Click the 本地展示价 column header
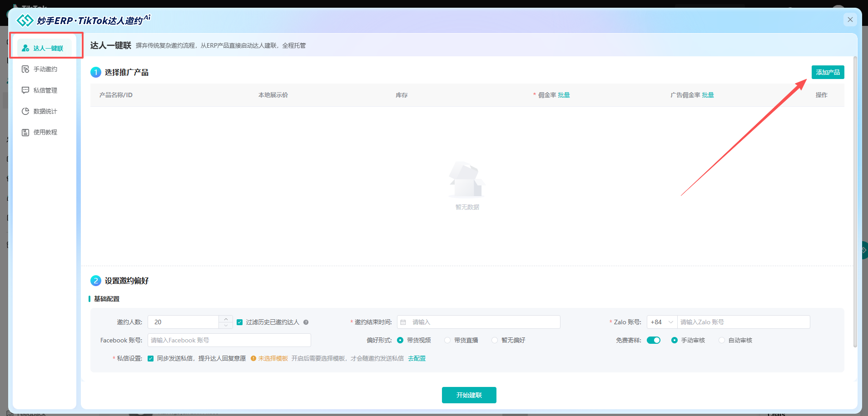Viewport: 868px width, 416px height. (273, 95)
